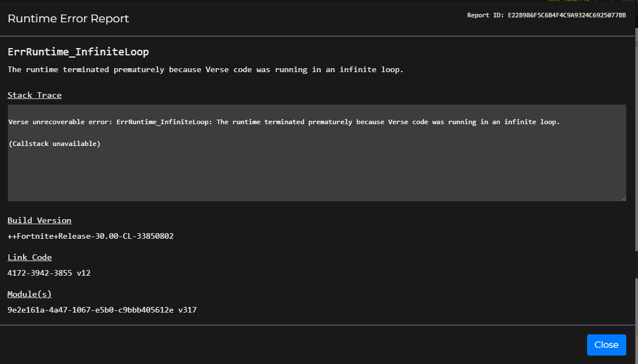Click the Link Code section label
This screenshot has height=364, width=638.
(x=30, y=257)
